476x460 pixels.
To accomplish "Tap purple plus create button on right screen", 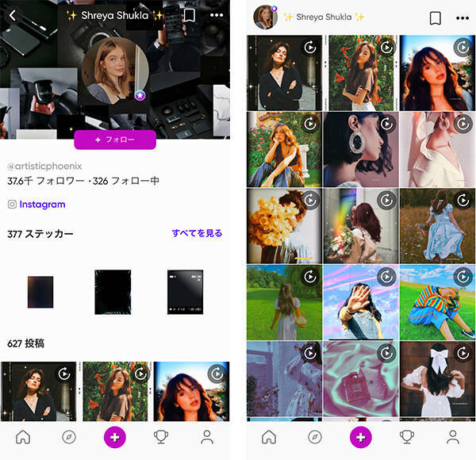I will pyautogui.click(x=361, y=437).
